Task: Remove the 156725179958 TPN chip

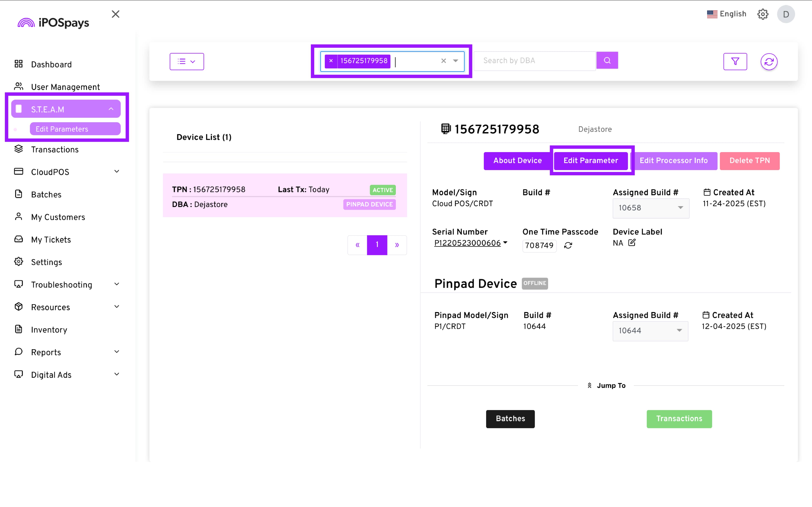Action: click(331, 61)
